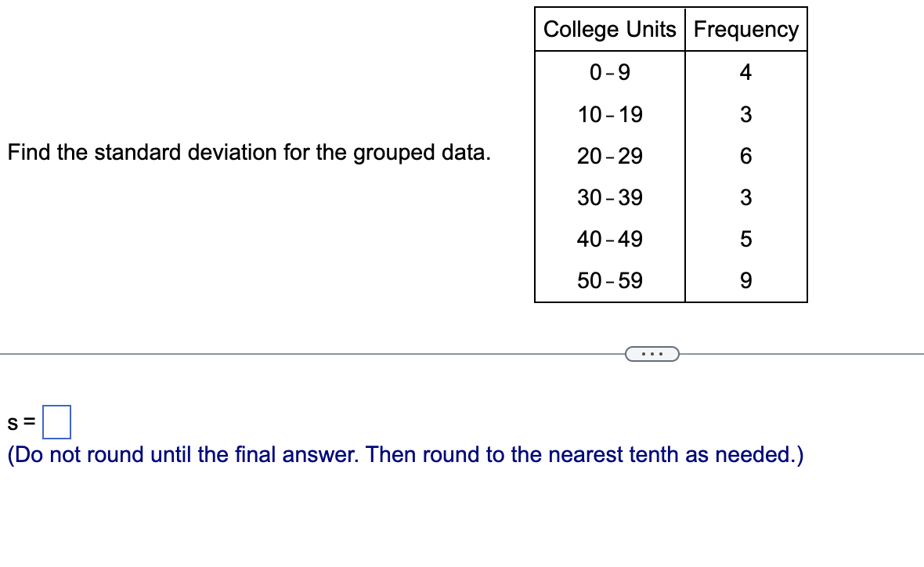
Task: Click the 40-49 class interval cell
Action: [609, 239]
